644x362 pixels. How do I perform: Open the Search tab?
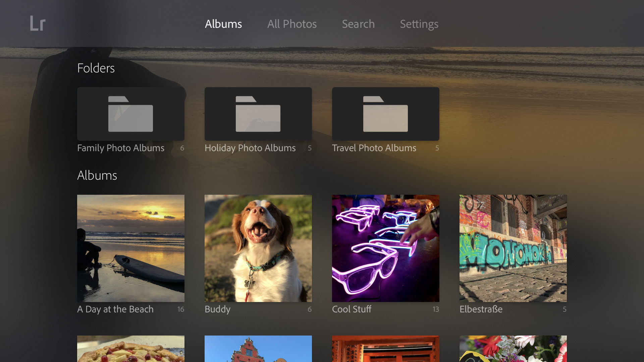click(x=358, y=24)
